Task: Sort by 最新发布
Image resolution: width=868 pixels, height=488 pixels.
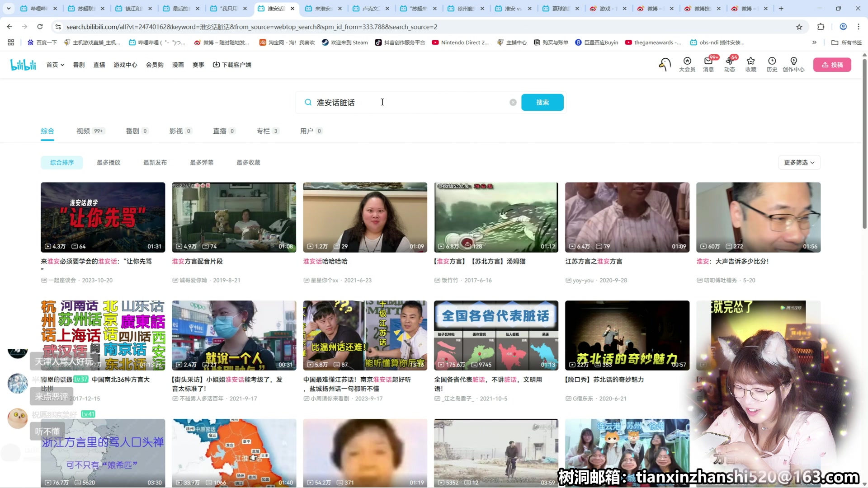Action: click(155, 163)
